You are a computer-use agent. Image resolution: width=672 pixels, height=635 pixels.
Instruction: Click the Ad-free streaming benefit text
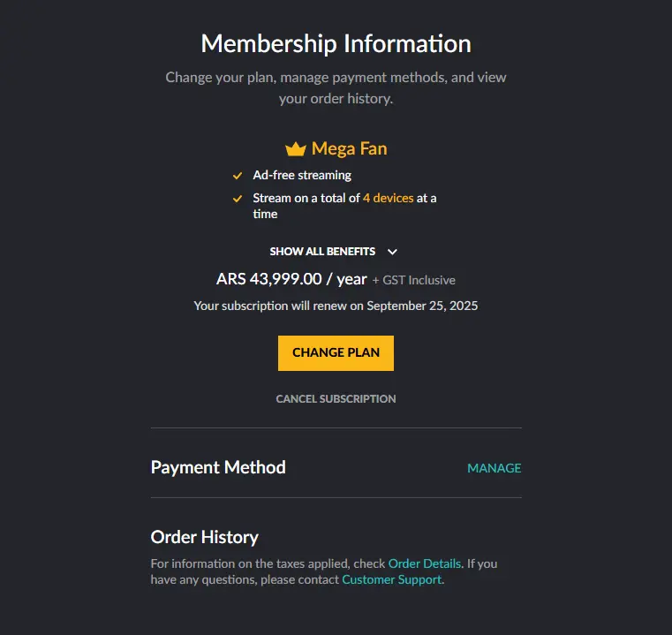(x=302, y=175)
